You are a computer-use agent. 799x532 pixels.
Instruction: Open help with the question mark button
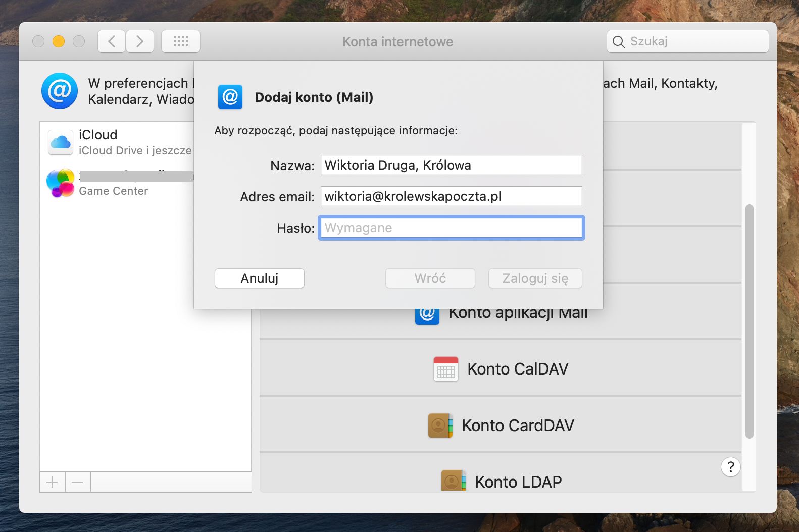click(x=731, y=467)
